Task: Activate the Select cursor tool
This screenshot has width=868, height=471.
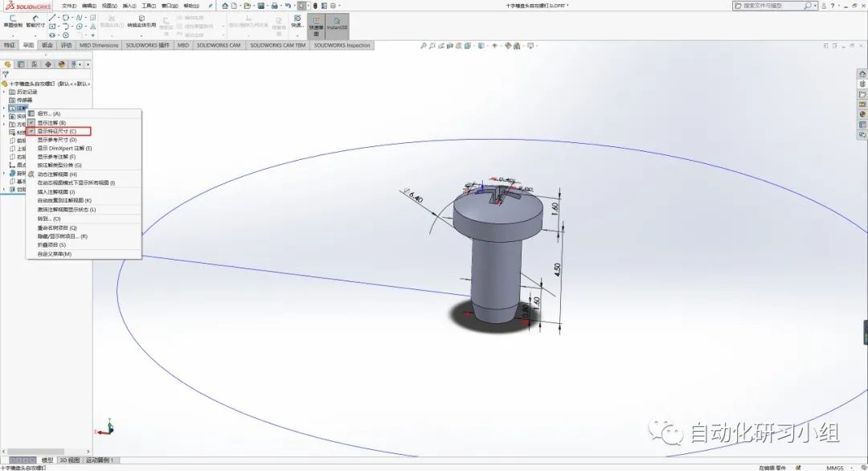Action: pos(301,6)
